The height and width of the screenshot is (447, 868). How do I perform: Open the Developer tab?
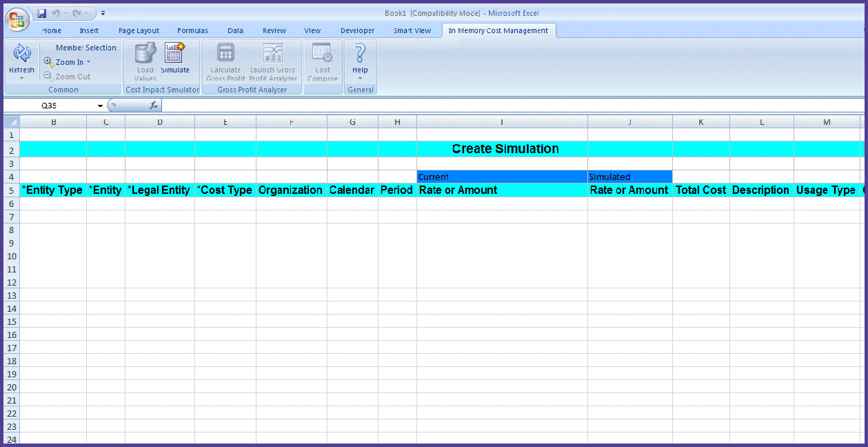click(358, 30)
